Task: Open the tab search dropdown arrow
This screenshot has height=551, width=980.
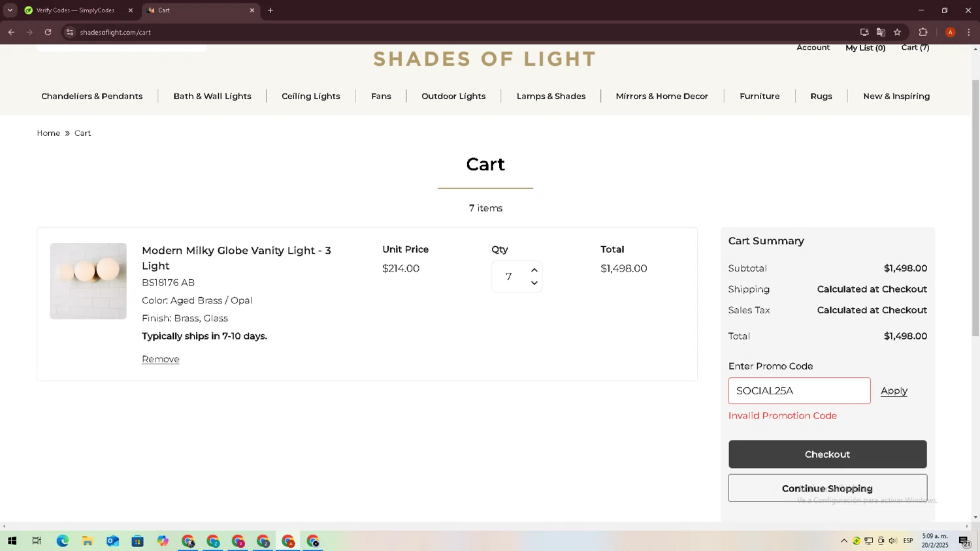Action: [x=10, y=10]
